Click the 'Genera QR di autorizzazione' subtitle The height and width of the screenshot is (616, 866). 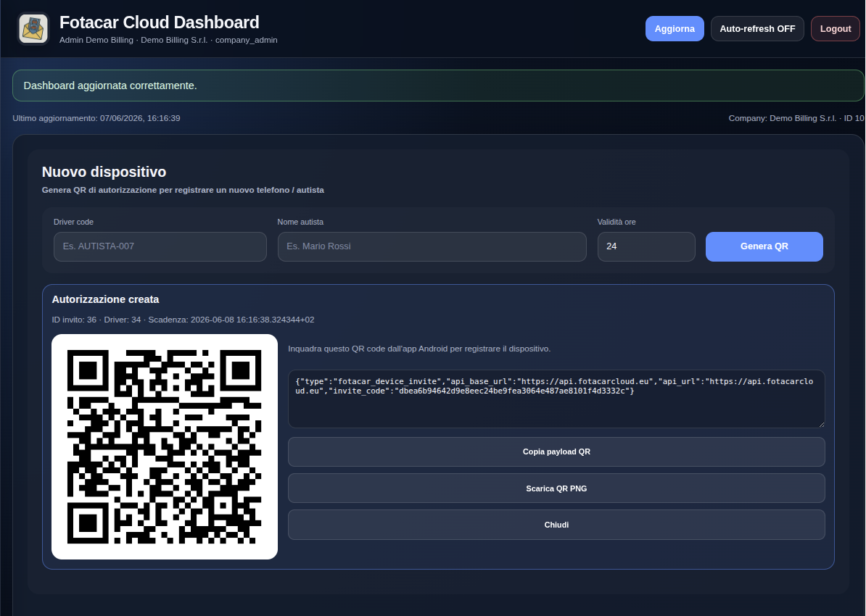tap(183, 190)
